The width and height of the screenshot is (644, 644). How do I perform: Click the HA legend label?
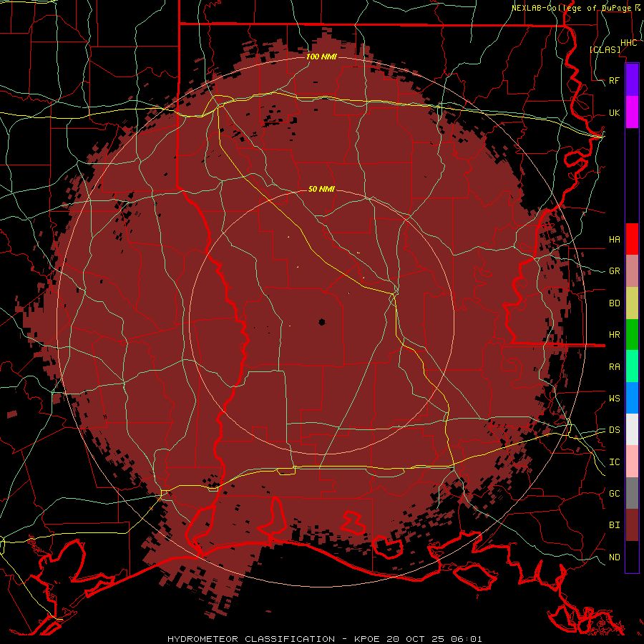point(615,240)
